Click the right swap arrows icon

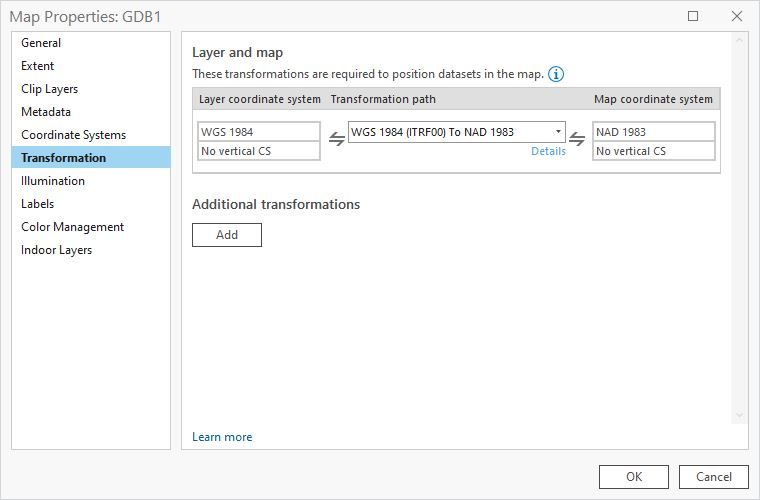tap(577, 140)
